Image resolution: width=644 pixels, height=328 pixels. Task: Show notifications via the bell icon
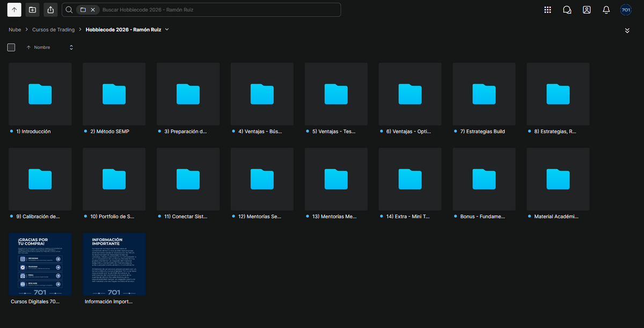coord(606,10)
